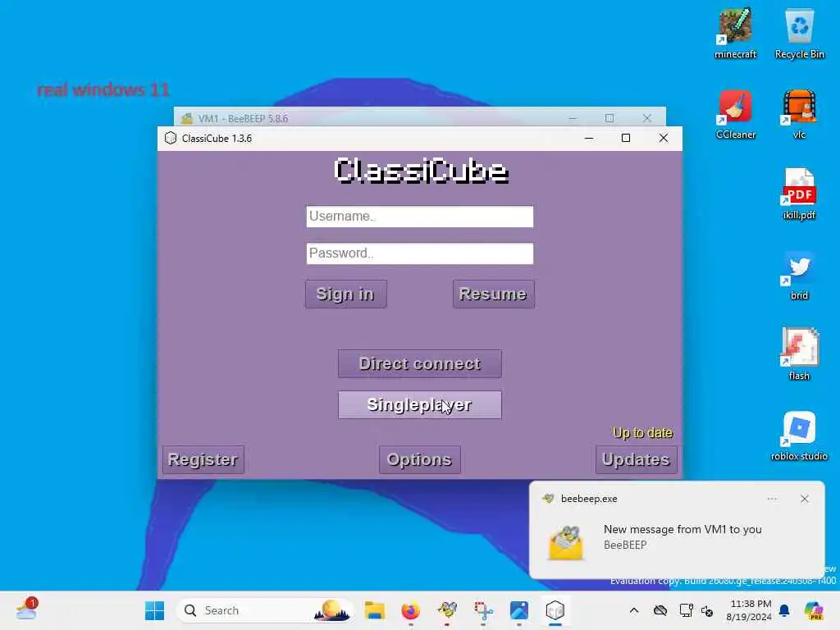The height and width of the screenshot is (630, 840).
Task: Maximize the BeeBEEP VM1 window
Action: tap(609, 118)
